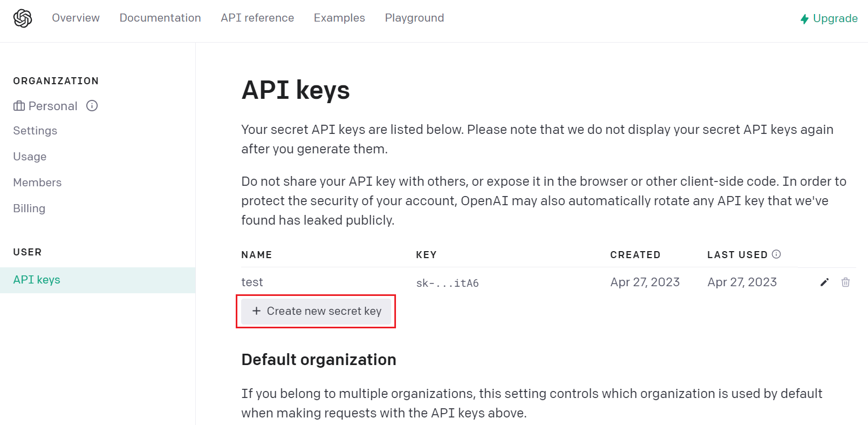Screen dimensions: 868x425
Task: Click the pencil edit icon for test key
Action: tap(824, 282)
